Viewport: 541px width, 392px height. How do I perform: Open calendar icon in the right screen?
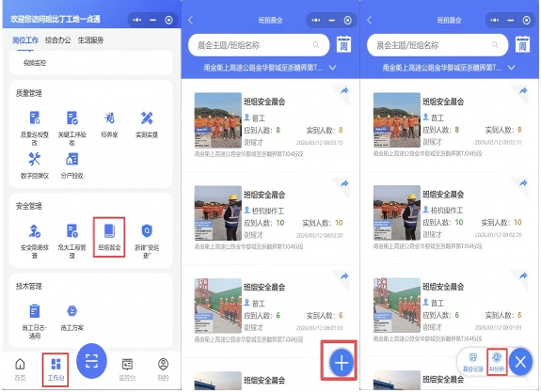tap(522, 44)
